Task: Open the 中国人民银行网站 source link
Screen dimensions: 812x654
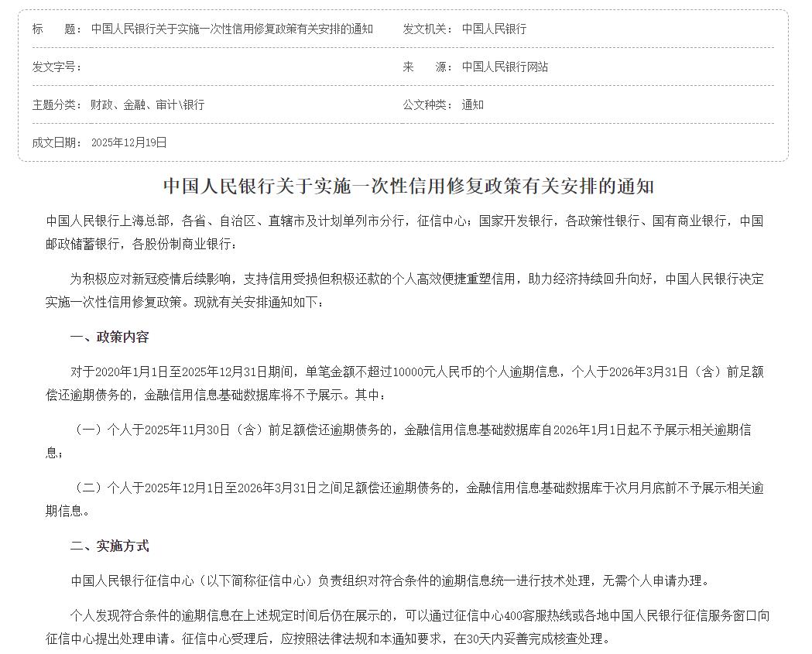Action: coord(504,68)
